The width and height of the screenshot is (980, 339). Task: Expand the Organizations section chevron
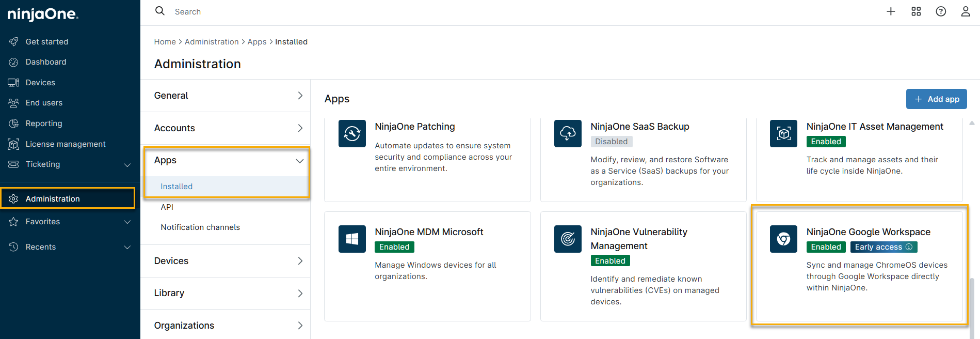pos(300,326)
